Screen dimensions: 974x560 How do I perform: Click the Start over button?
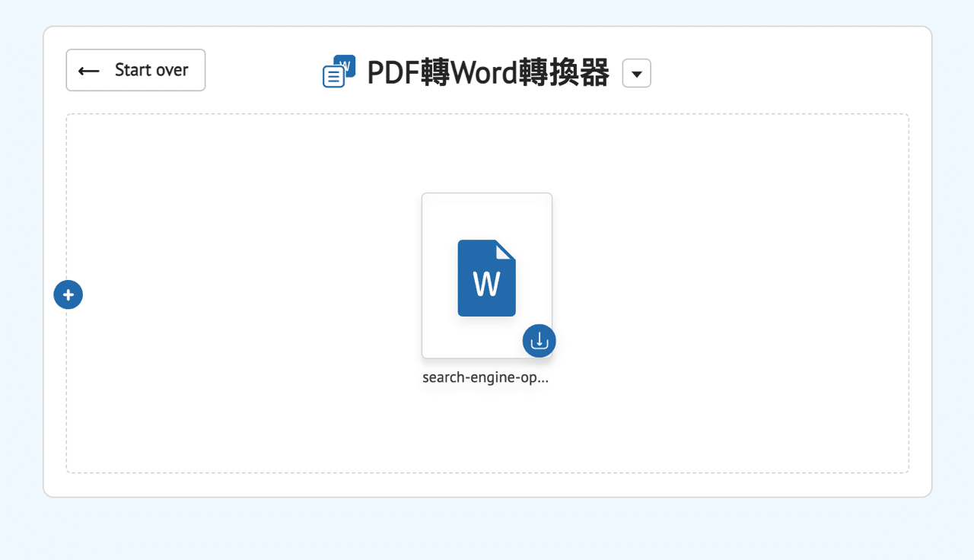click(135, 70)
